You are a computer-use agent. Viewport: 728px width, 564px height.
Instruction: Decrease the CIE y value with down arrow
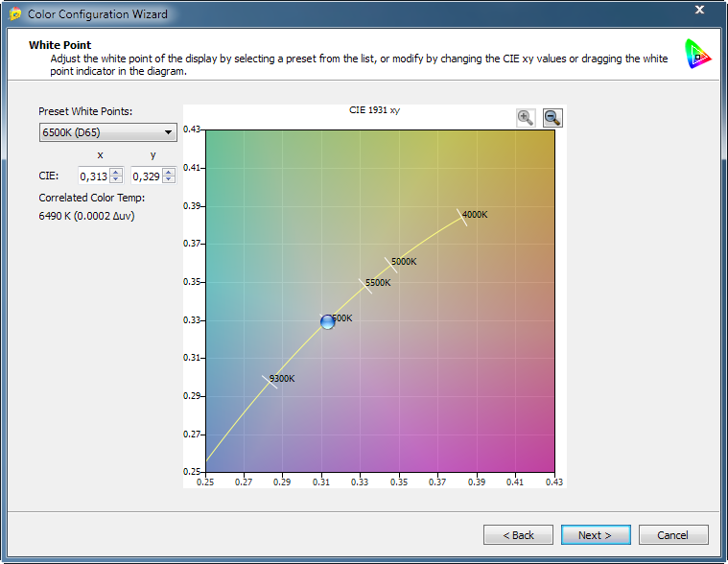pos(170,179)
